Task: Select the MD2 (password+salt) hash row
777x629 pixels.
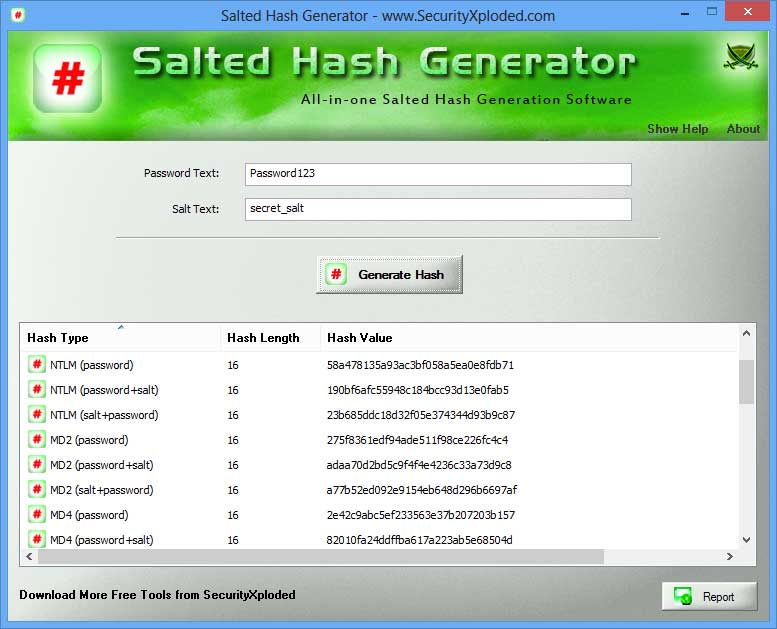Action: click(300, 465)
